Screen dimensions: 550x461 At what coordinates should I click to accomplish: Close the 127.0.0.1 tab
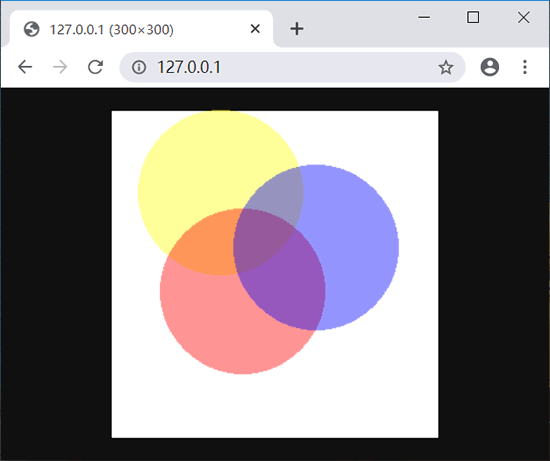255,29
